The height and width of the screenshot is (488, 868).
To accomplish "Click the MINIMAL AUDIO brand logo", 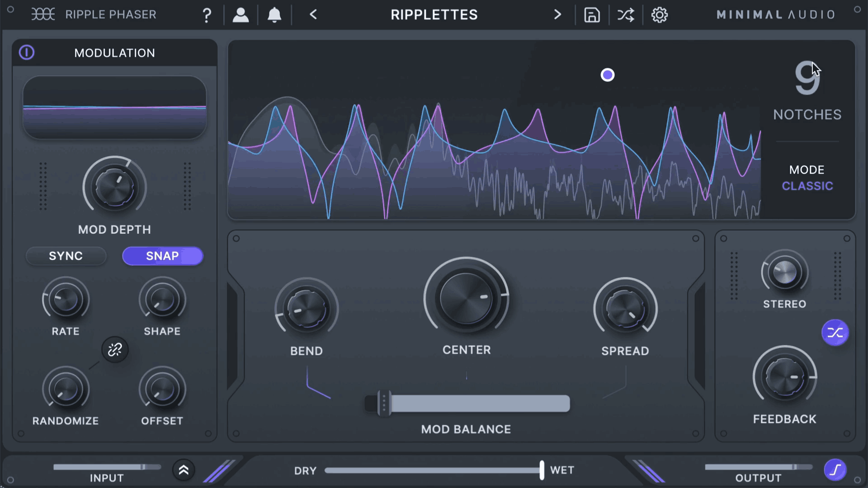I will (776, 14).
